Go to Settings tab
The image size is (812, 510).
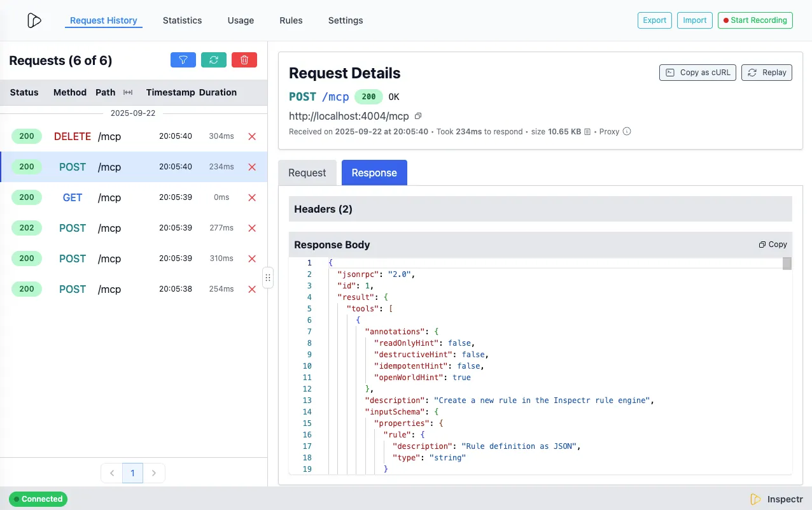click(x=346, y=20)
